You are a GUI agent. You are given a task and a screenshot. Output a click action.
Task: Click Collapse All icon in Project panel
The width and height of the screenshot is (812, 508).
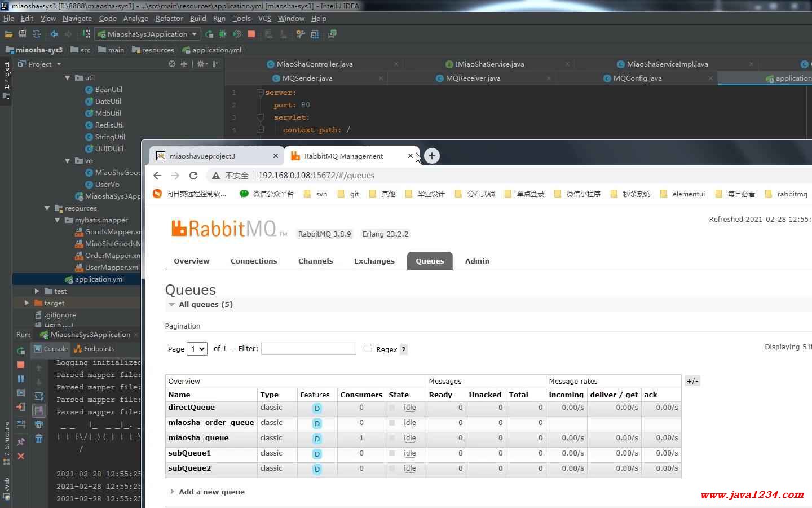click(x=184, y=64)
